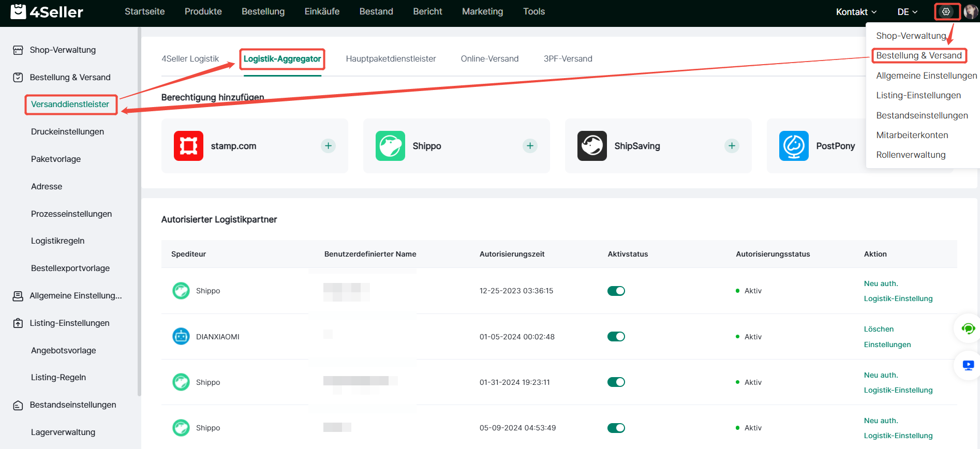Screen dimensions: 980x449
Task: Add Shippo with its plus icon
Action: (530, 146)
